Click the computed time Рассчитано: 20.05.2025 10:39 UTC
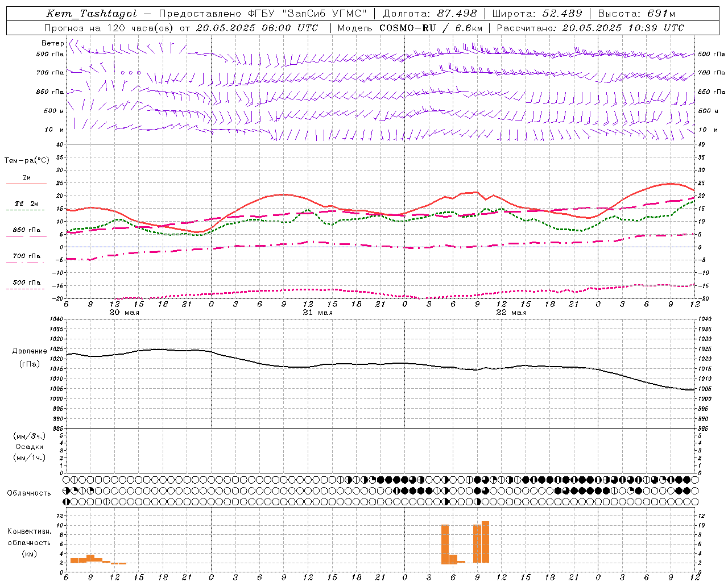728x582 pixels. click(590, 28)
